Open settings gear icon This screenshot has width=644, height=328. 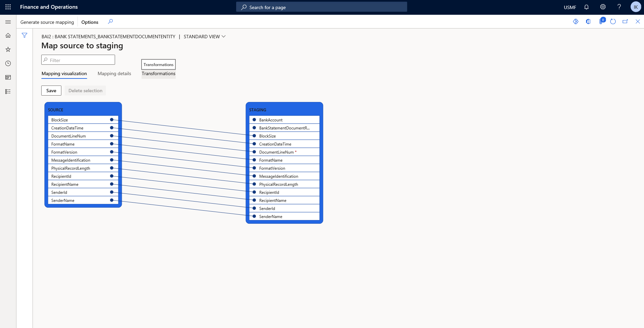tap(603, 7)
